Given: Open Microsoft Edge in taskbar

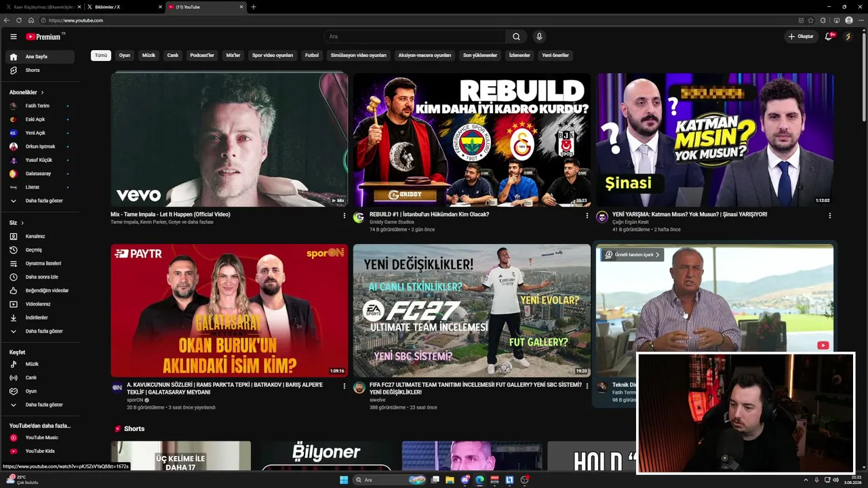Looking at the screenshot, I should point(479,480).
